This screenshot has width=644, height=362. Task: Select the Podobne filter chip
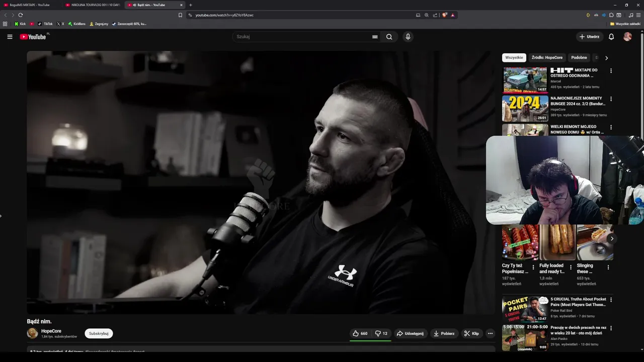point(579,58)
